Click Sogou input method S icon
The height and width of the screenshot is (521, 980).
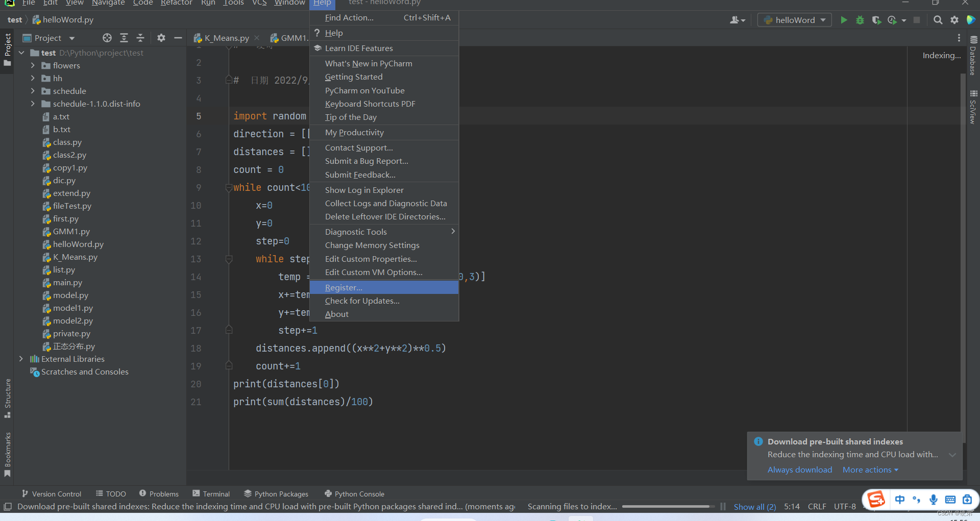tap(876, 499)
